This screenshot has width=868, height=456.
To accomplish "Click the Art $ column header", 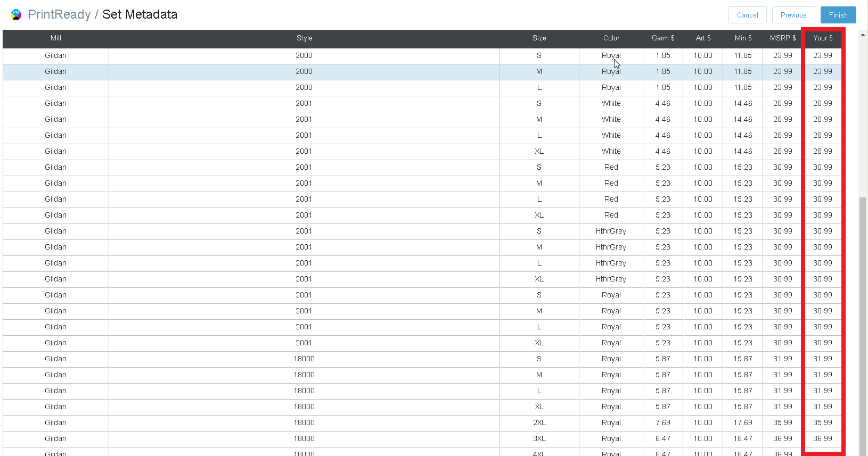I will (x=703, y=38).
